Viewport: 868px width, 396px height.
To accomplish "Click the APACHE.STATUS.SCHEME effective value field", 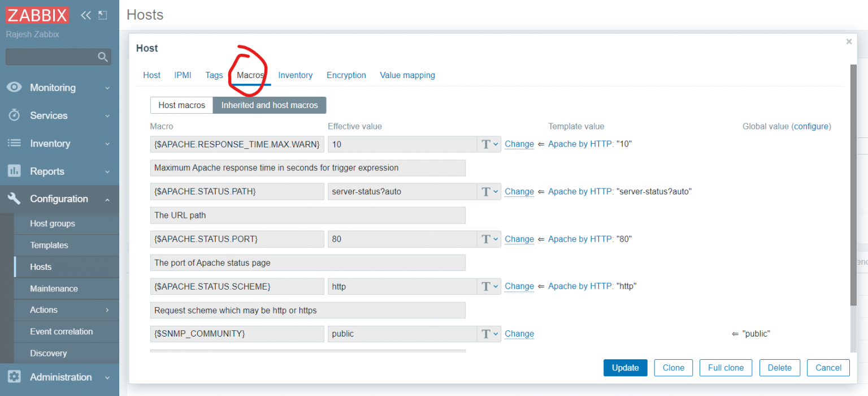I will [402, 287].
